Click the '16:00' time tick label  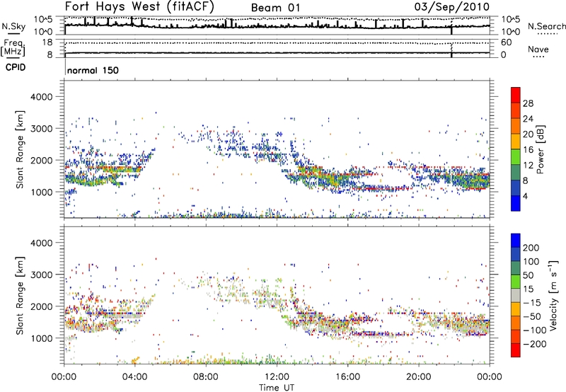click(x=347, y=377)
